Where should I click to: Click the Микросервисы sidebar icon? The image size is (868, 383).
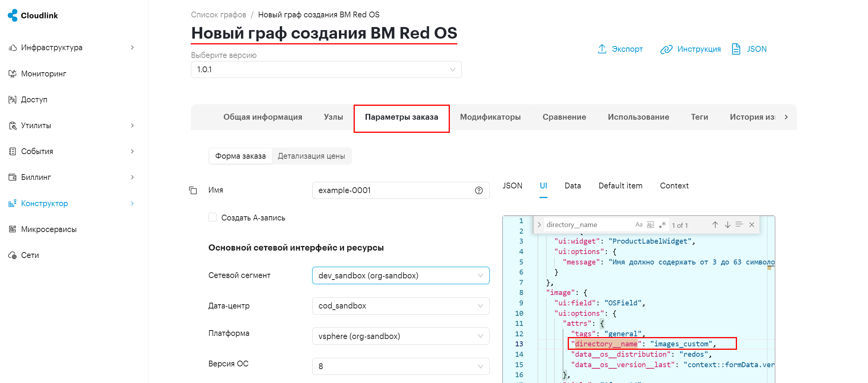point(13,229)
